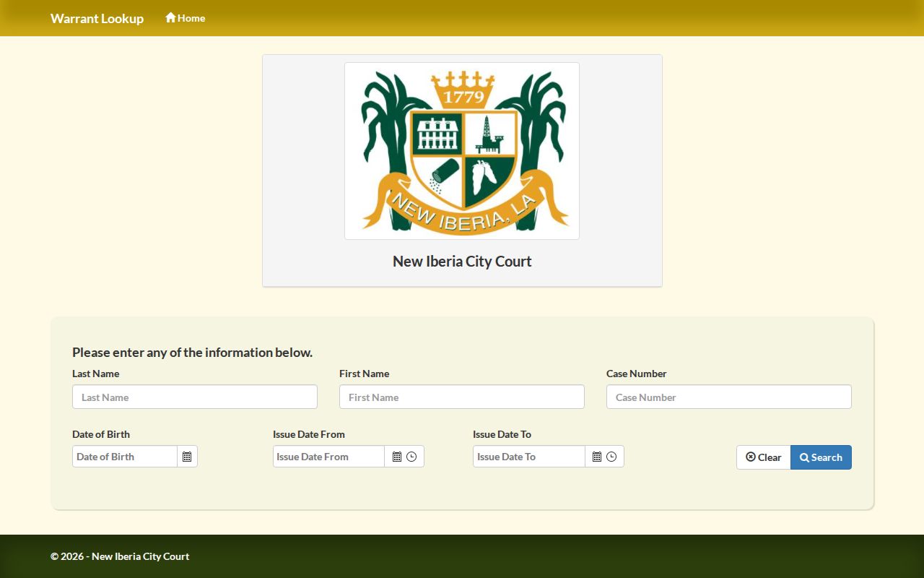Focus the Last Name input field

(x=195, y=397)
